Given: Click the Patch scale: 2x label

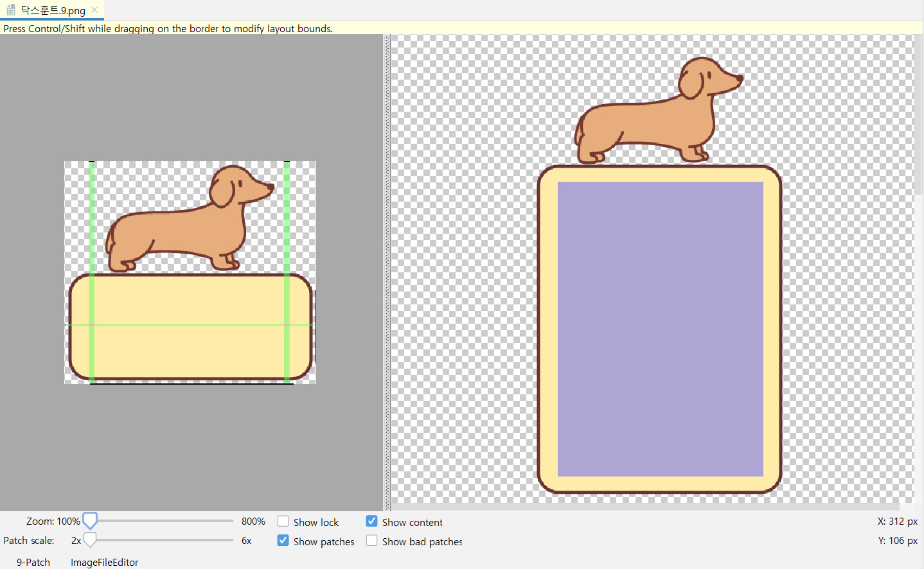Looking at the screenshot, I should [x=42, y=541].
